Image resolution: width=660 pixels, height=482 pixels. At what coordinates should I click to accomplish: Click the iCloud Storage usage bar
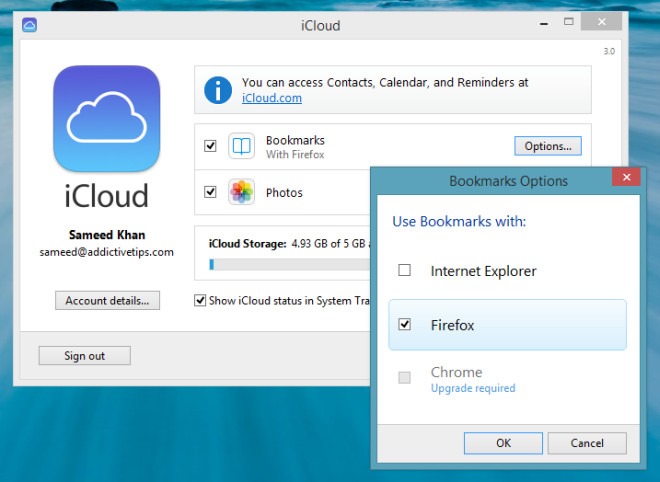pos(290,264)
